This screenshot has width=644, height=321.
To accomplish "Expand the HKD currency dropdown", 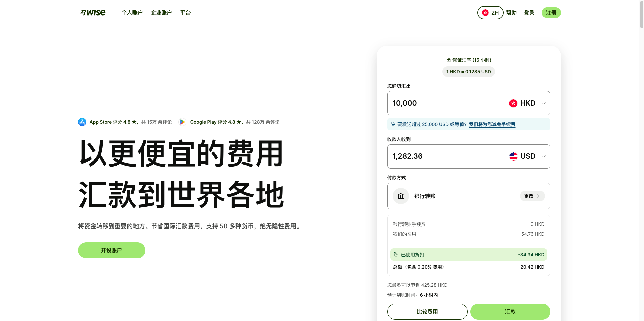I will coord(543,103).
